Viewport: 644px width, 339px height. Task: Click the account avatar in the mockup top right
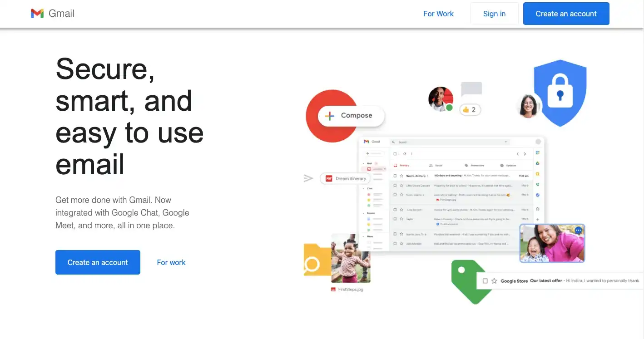click(x=538, y=142)
